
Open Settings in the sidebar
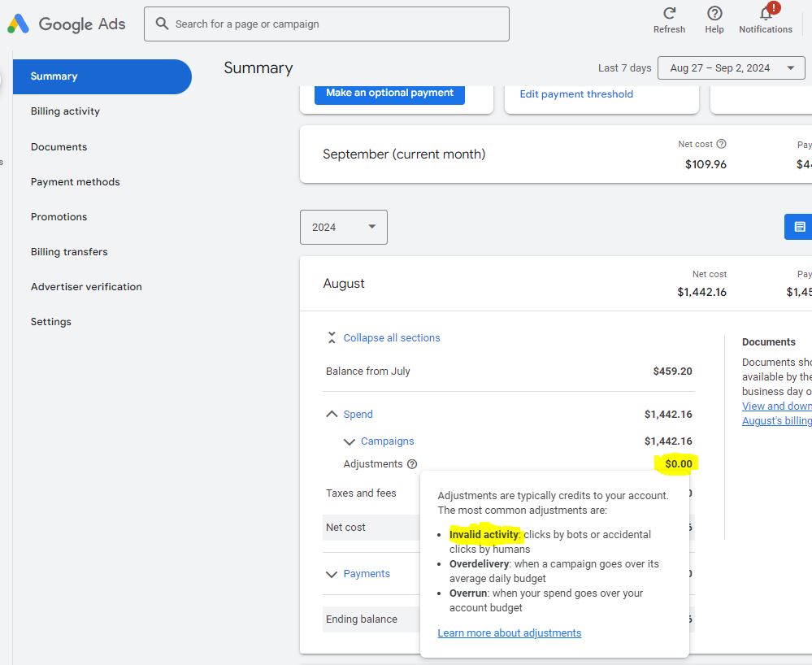[50, 322]
